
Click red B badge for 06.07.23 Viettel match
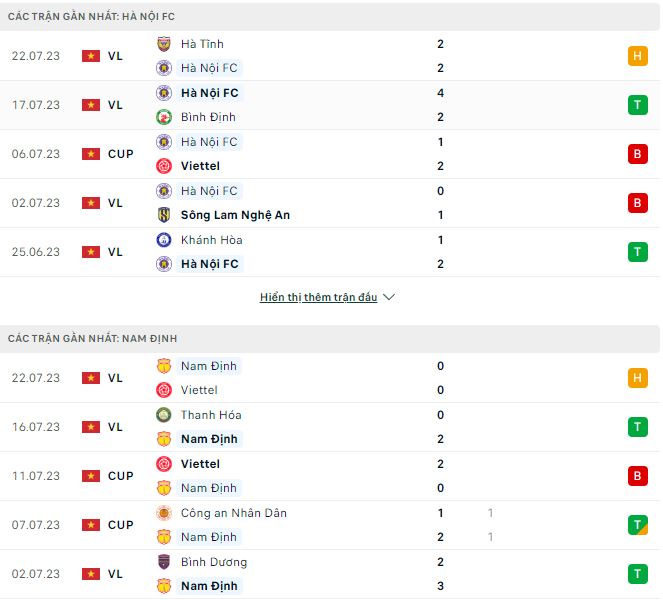(637, 154)
